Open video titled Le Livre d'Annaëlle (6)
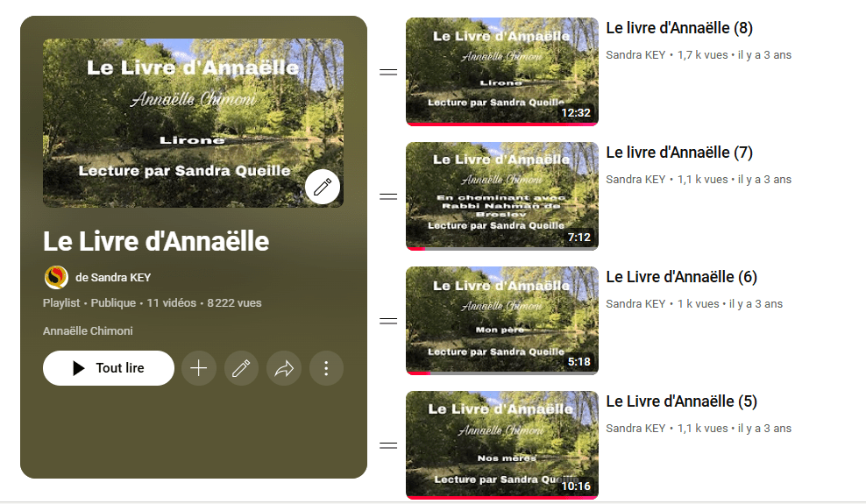 point(682,277)
